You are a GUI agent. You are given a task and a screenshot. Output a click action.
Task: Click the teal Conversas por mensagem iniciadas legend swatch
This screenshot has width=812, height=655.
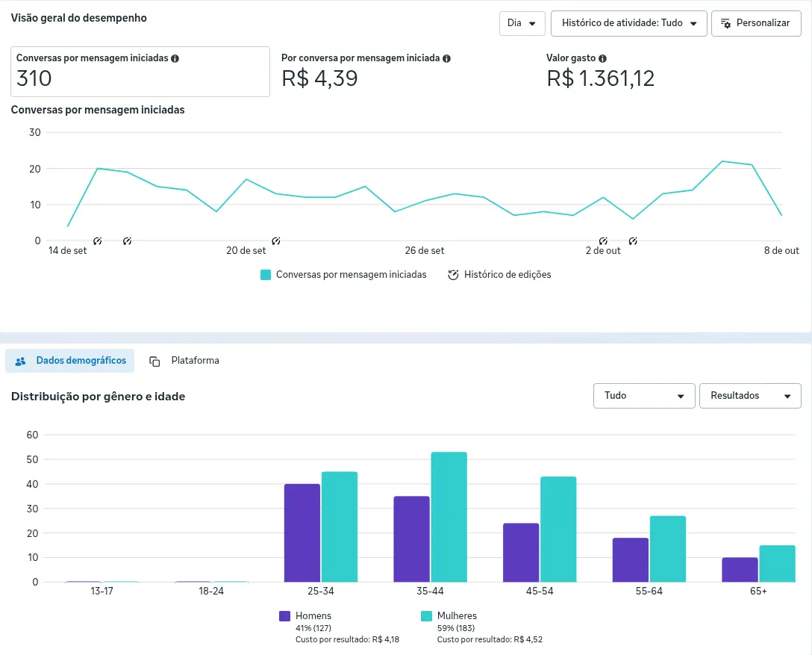point(266,275)
